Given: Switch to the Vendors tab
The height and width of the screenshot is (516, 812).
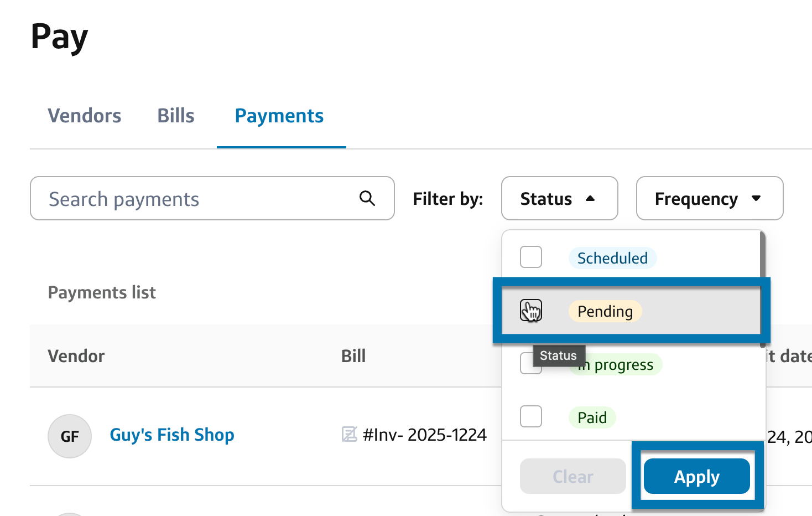Looking at the screenshot, I should point(85,116).
